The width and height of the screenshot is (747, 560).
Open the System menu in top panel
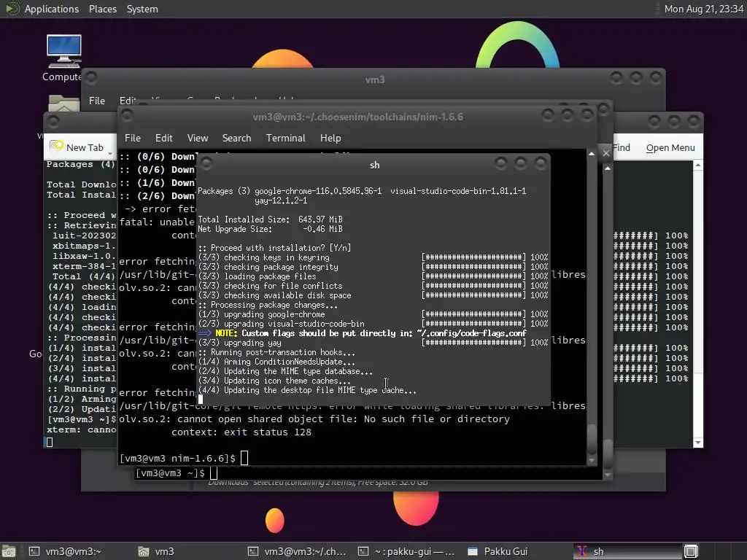[x=142, y=9]
